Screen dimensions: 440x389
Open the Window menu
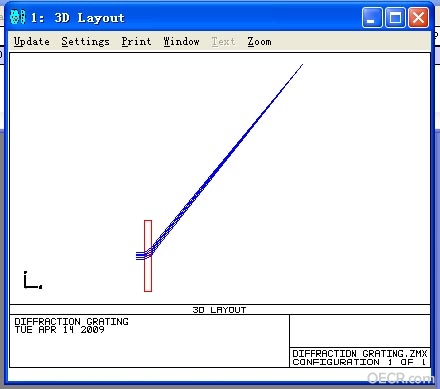[181, 42]
